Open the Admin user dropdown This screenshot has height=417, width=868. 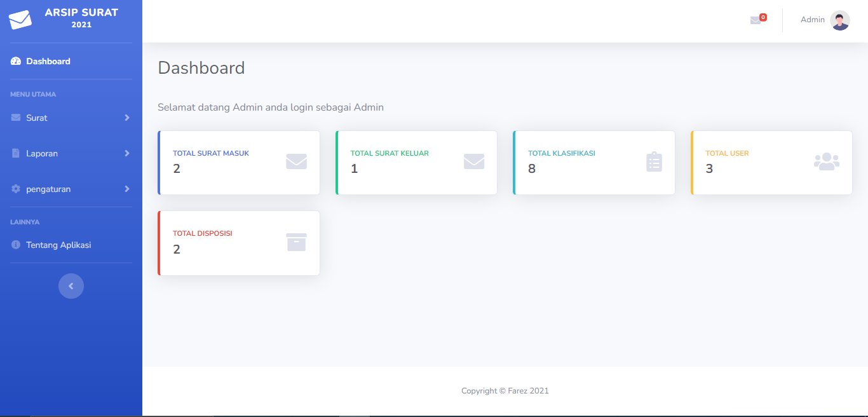pyautogui.click(x=825, y=20)
